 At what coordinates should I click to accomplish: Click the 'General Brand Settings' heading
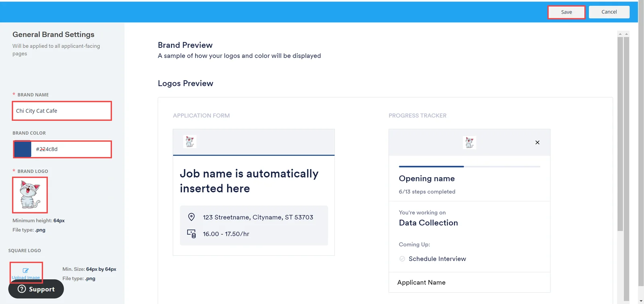click(54, 35)
